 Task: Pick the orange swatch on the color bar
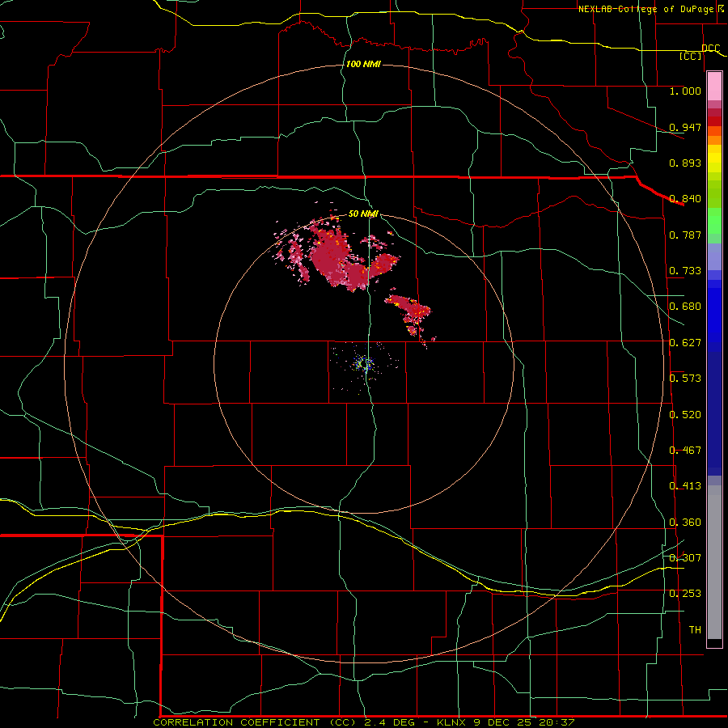click(714, 140)
